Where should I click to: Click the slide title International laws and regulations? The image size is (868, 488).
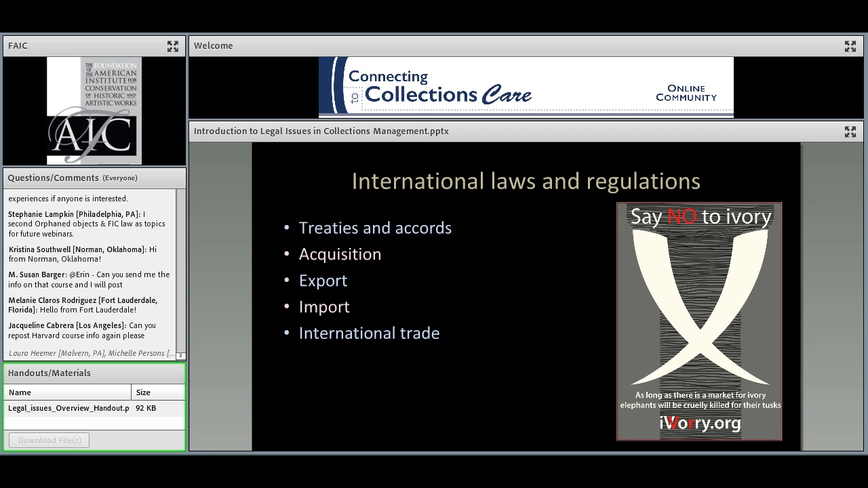tap(526, 181)
